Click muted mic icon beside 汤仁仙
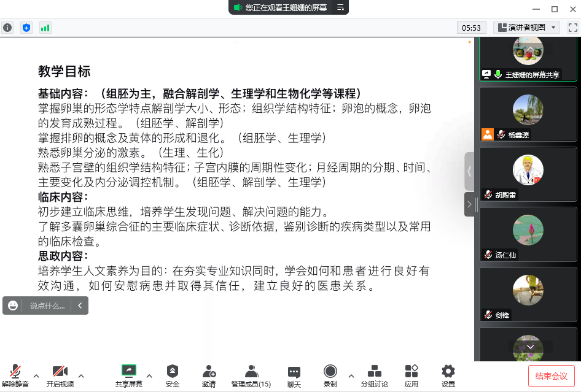Viewport: 581px width, 392px height. coord(488,255)
